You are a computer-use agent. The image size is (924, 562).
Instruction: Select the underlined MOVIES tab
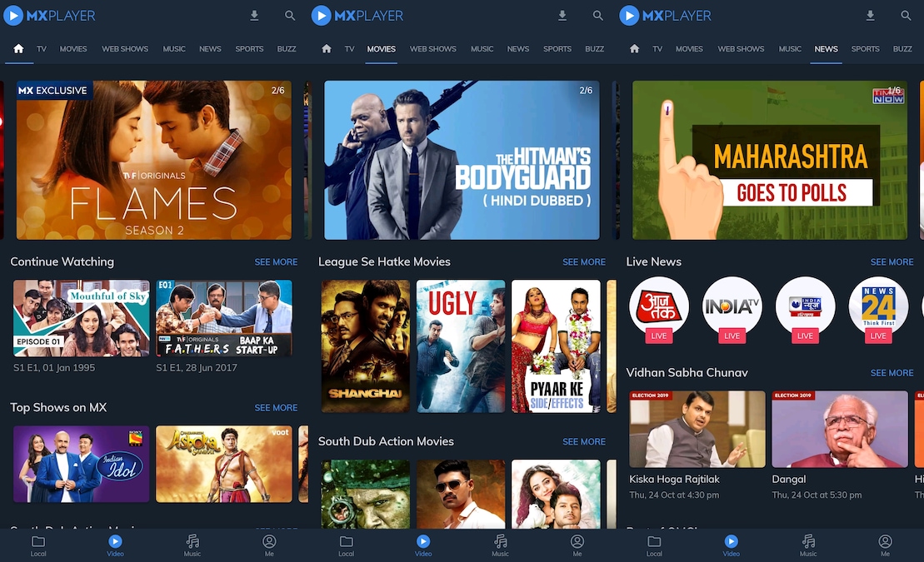coord(381,49)
